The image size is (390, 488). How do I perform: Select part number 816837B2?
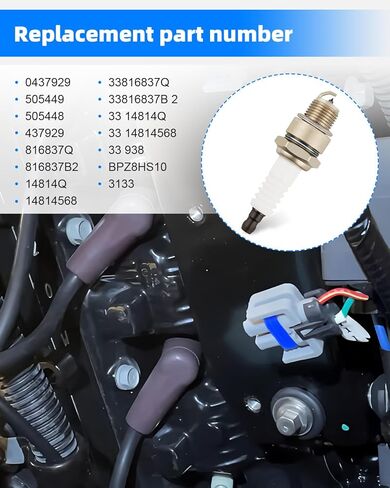pos(52,167)
